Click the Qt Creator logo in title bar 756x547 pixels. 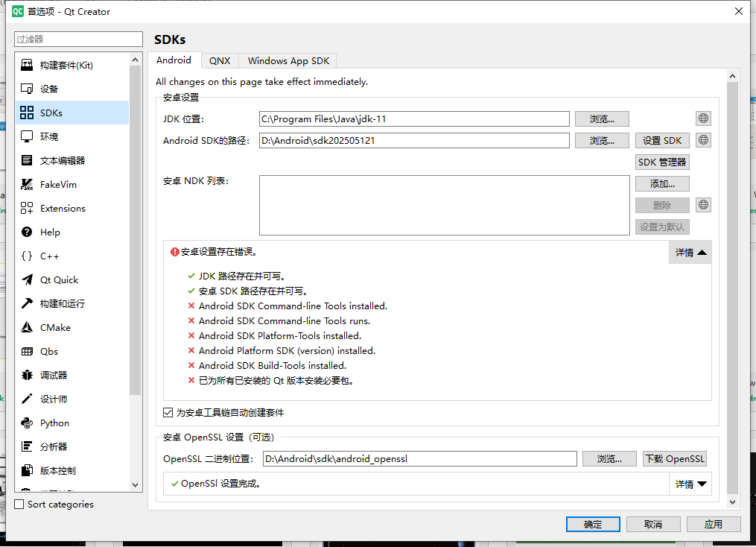pos(17,11)
